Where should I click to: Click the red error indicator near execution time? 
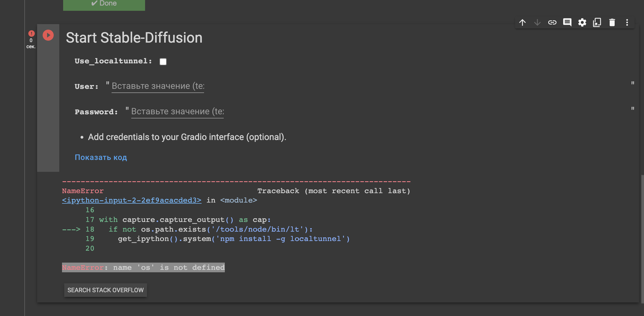[31, 33]
